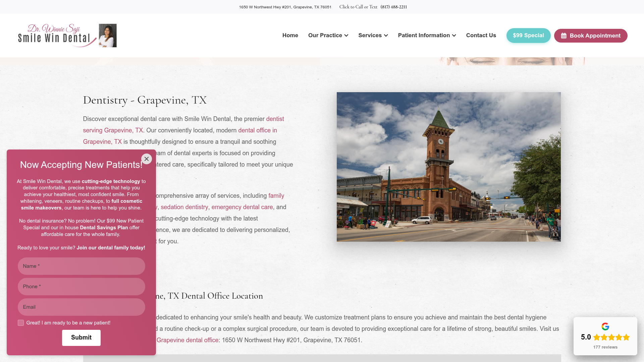
Task: Open the sedation dentistry link
Action: click(x=184, y=207)
